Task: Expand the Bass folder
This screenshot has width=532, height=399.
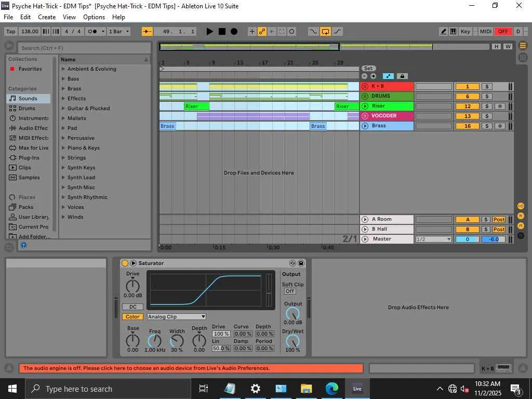Action: (x=63, y=79)
